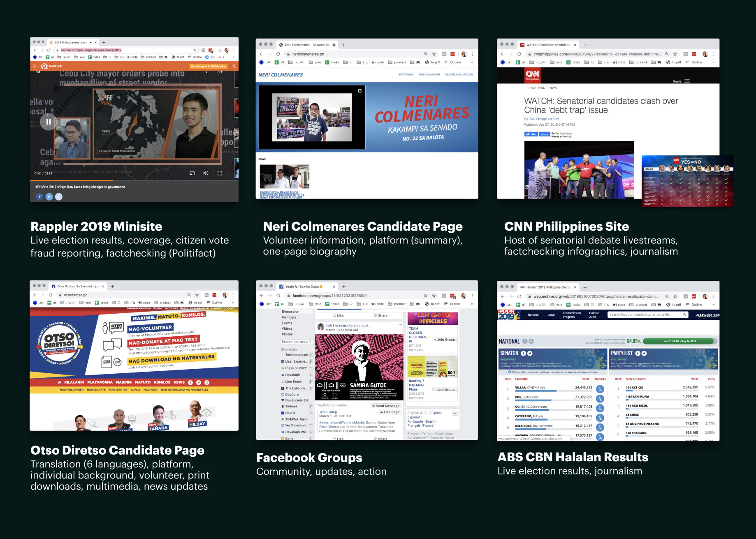Seek on Rappler video progress bar

[134, 180]
